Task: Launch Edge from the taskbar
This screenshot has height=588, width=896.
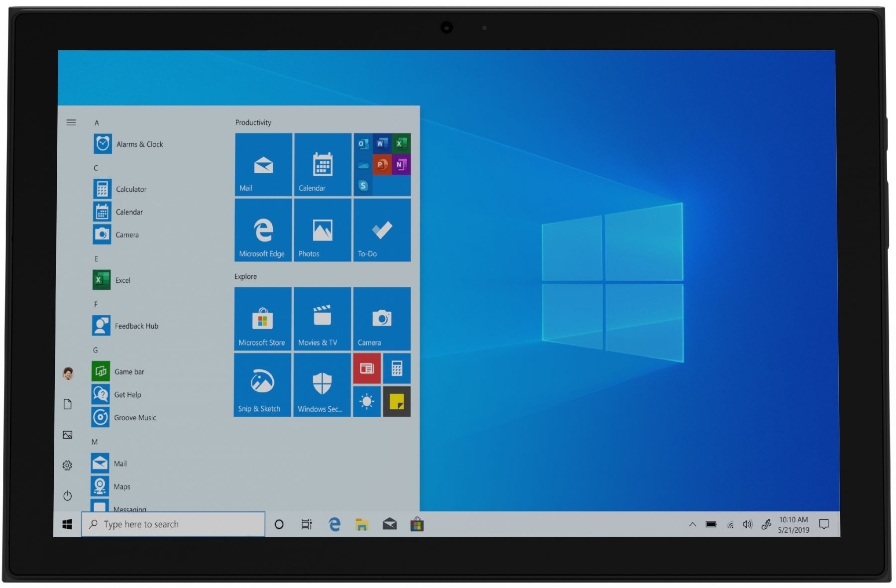Action: tap(335, 524)
